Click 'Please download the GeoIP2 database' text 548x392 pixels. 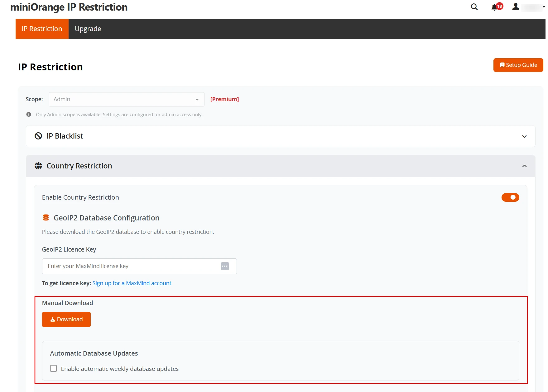pyautogui.click(x=128, y=232)
